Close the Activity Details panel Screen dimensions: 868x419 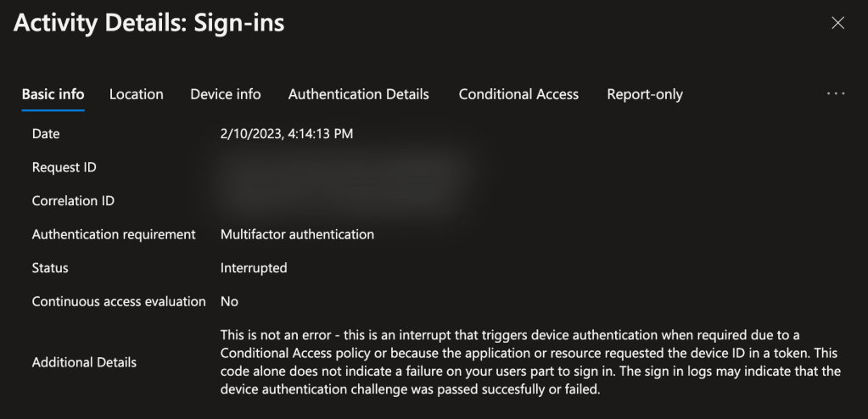[x=837, y=23]
